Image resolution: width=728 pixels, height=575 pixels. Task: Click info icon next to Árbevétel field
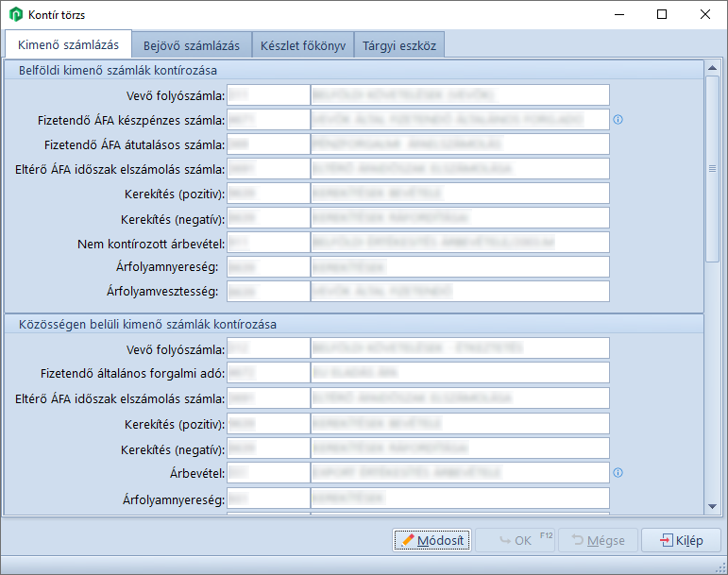pos(618,472)
